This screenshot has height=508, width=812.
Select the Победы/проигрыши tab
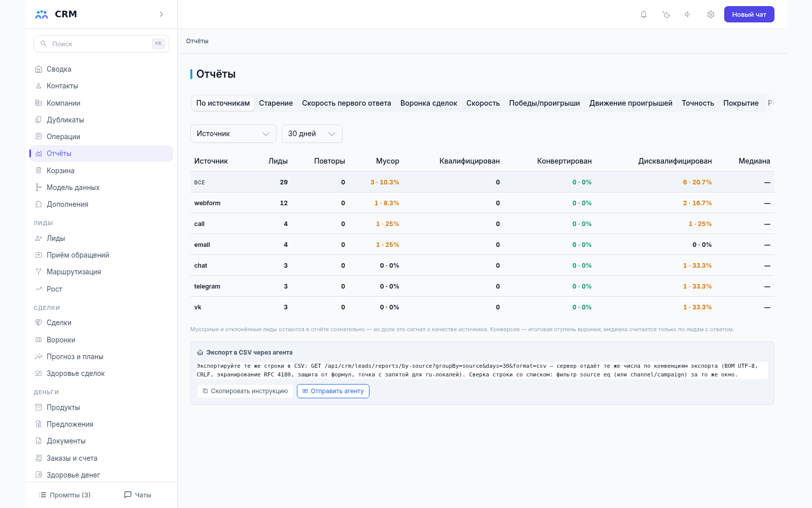click(x=545, y=103)
